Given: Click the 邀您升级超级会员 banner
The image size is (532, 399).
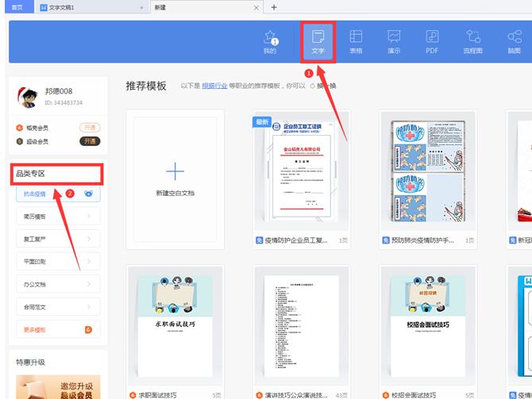Looking at the screenshot, I should click(58, 387).
